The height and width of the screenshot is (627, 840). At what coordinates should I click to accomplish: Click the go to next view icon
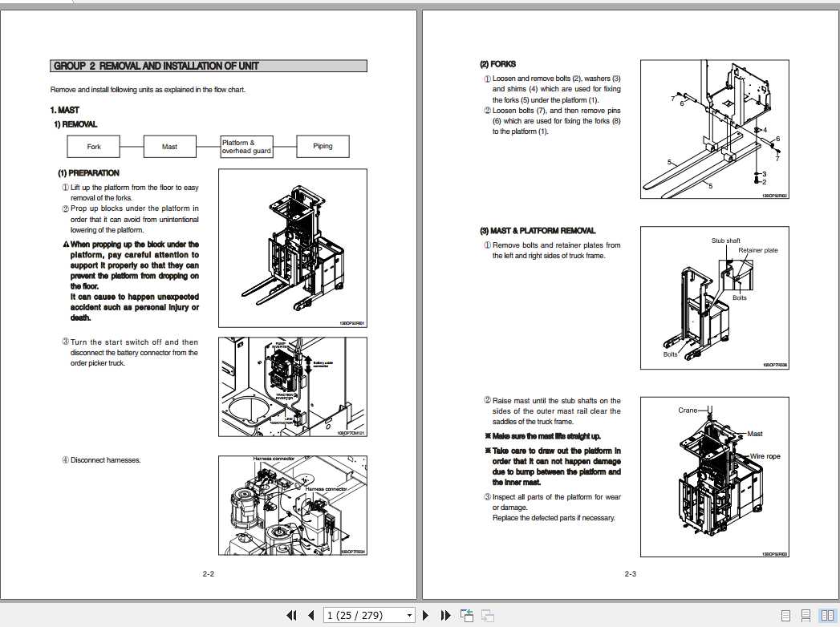(487, 616)
